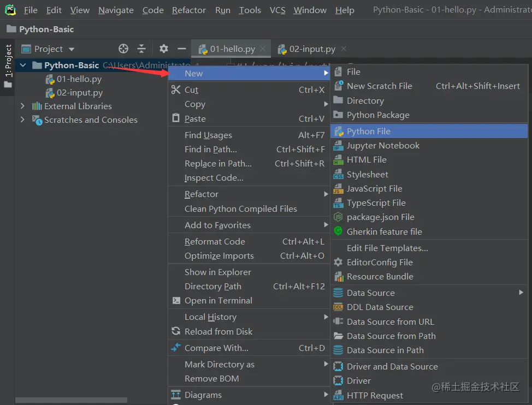Viewport: 532px width, 405px height.
Task: Click the reload icon beside Reload from Disk
Action: [x=176, y=331]
